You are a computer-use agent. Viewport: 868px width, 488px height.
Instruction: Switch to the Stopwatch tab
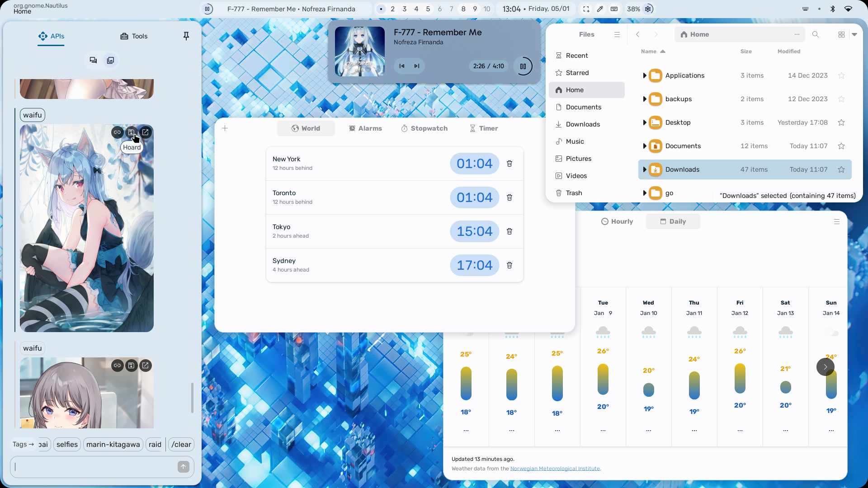[x=425, y=128]
